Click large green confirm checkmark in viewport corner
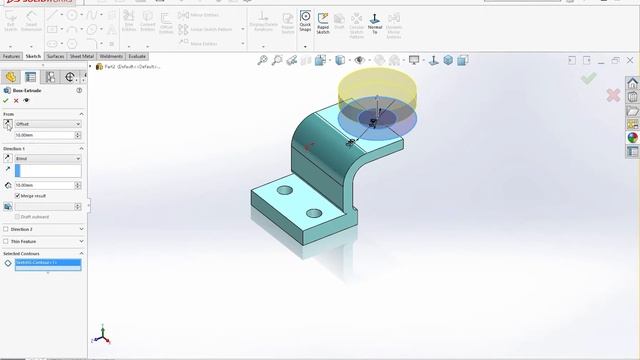This screenshot has height=360, width=640. (x=589, y=78)
